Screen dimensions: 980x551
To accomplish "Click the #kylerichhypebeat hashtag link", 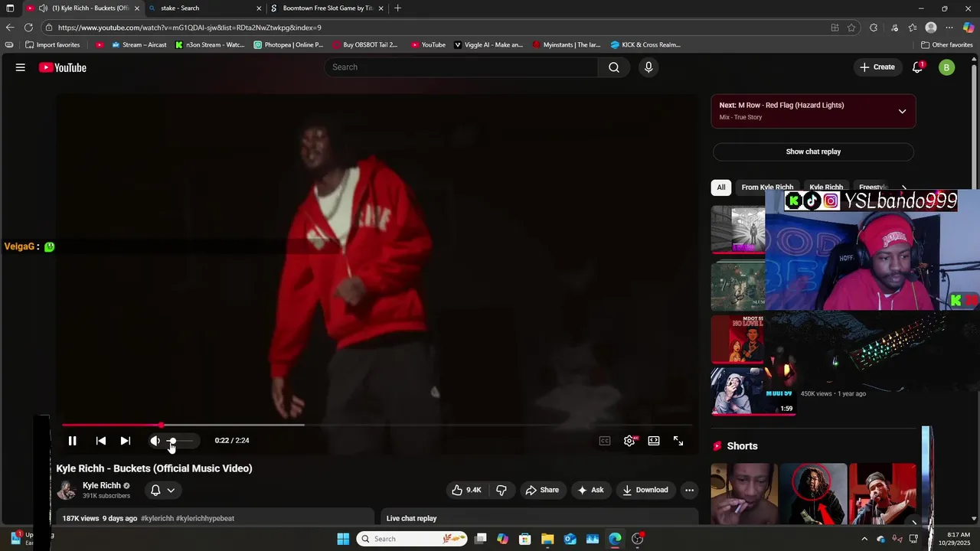I will [205, 518].
